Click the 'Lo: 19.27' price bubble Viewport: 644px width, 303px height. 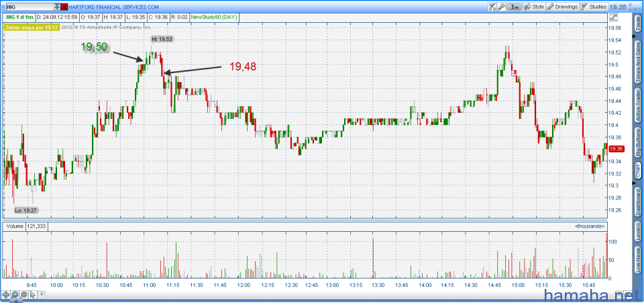[25, 210]
